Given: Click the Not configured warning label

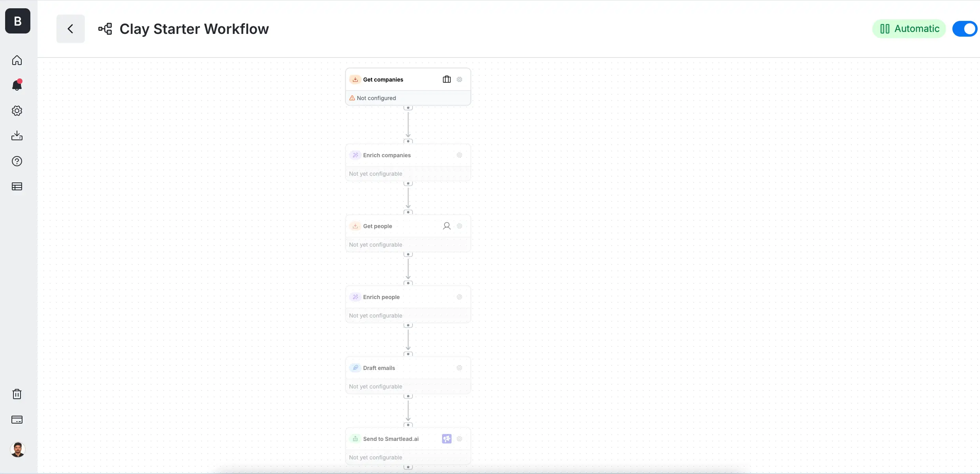Looking at the screenshot, I should point(376,98).
